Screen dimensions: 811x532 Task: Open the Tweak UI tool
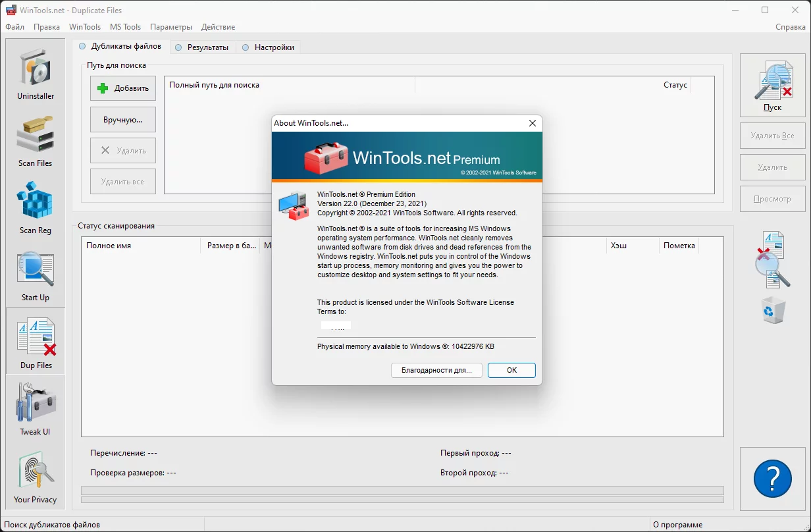[36, 409]
